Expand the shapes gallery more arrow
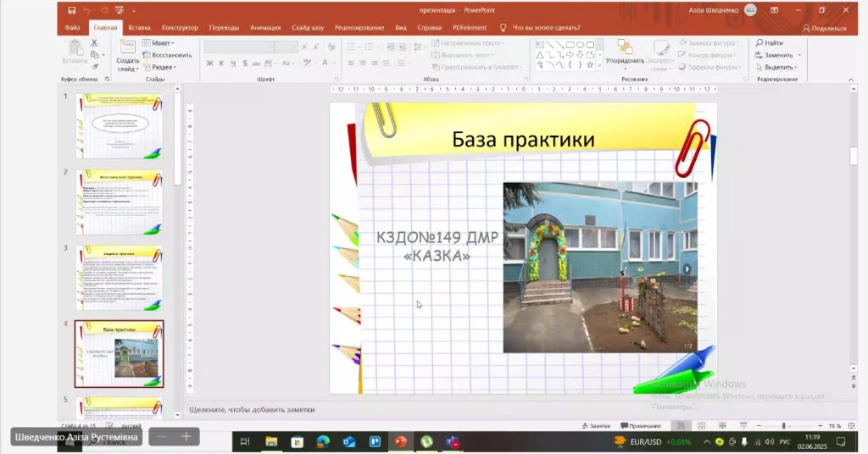868x454 pixels. [599, 65]
